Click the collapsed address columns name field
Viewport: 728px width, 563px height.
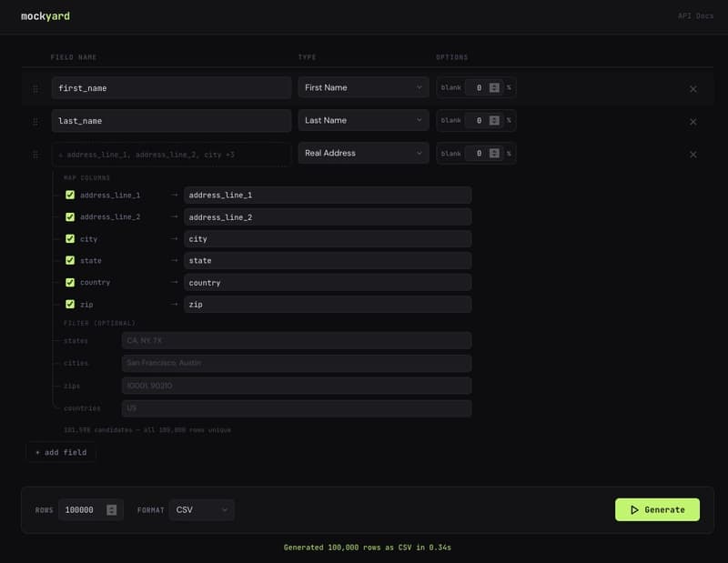pyautogui.click(x=171, y=155)
